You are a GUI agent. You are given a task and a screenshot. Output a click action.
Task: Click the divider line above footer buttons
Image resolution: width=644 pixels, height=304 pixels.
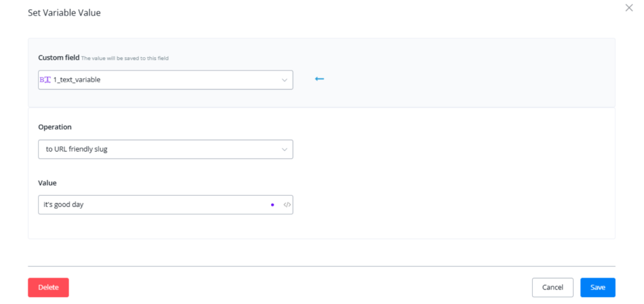click(321, 266)
